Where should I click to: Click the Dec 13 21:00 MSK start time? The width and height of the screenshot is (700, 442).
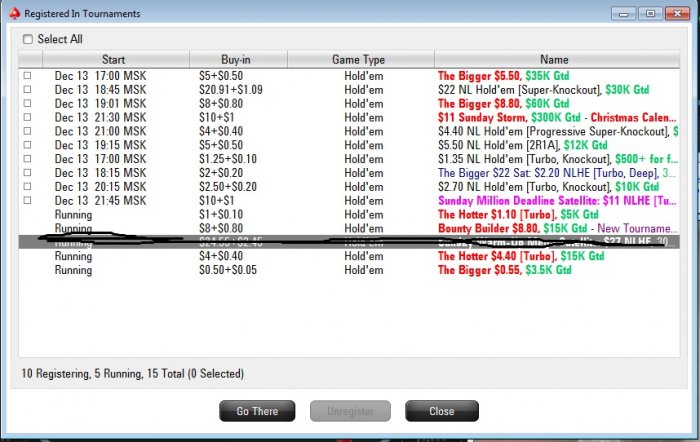pos(100,131)
